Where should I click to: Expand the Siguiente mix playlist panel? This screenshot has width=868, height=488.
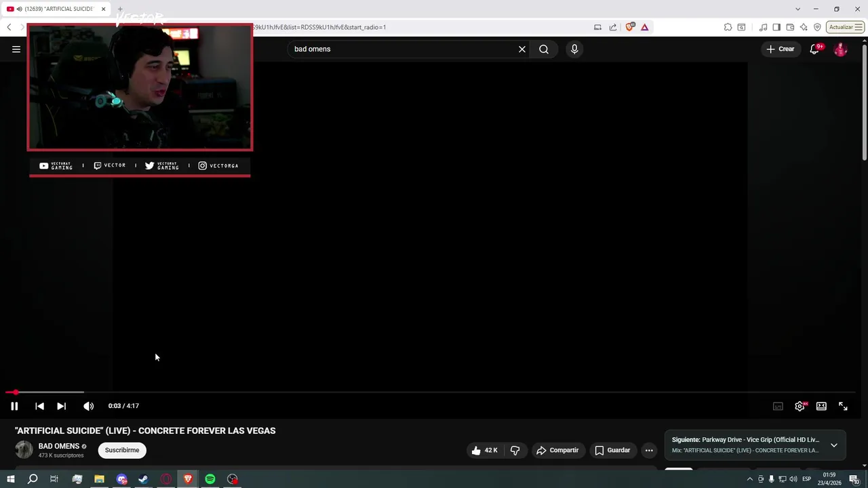834,445
